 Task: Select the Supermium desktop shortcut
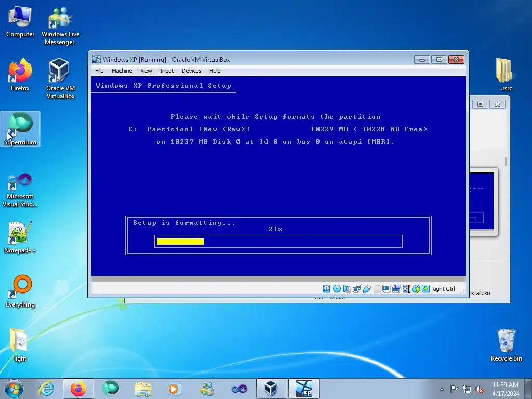click(x=20, y=129)
